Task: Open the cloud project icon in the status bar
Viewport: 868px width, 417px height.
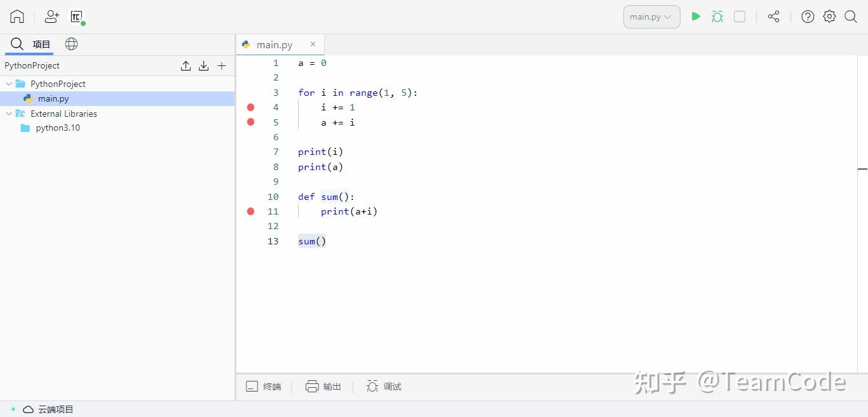Action: pyautogui.click(x=28, y=409)
